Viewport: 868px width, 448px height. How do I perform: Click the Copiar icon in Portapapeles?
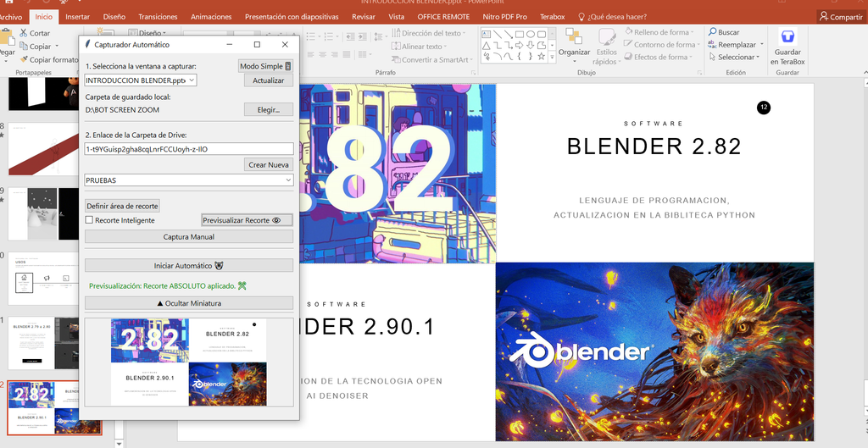pos(24,47)
